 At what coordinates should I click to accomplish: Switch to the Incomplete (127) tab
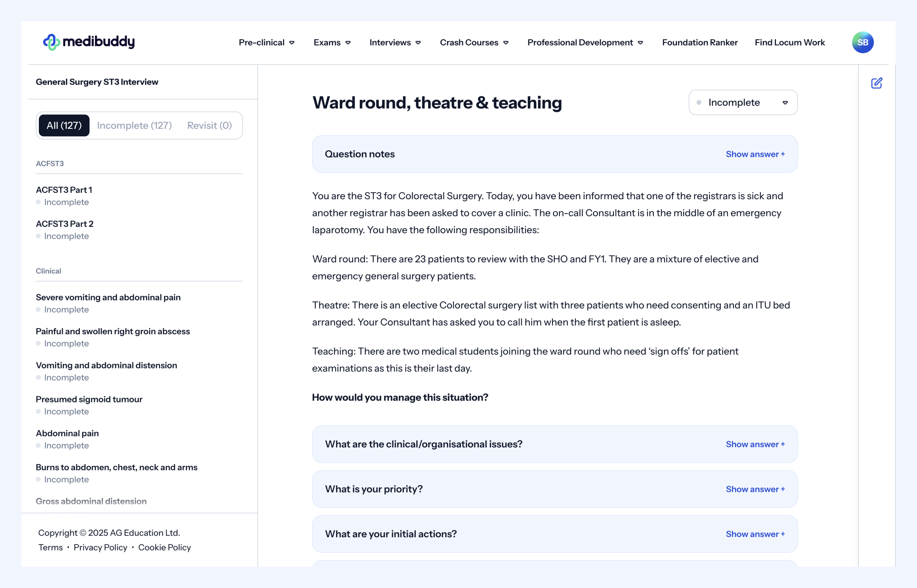(134, 125)
